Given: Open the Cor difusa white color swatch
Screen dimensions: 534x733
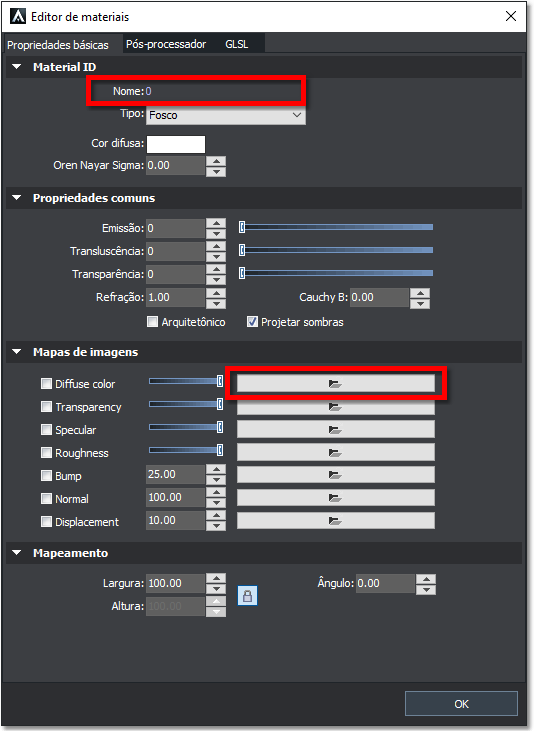Looking at the screenshot, I should [x=176, y=144].
